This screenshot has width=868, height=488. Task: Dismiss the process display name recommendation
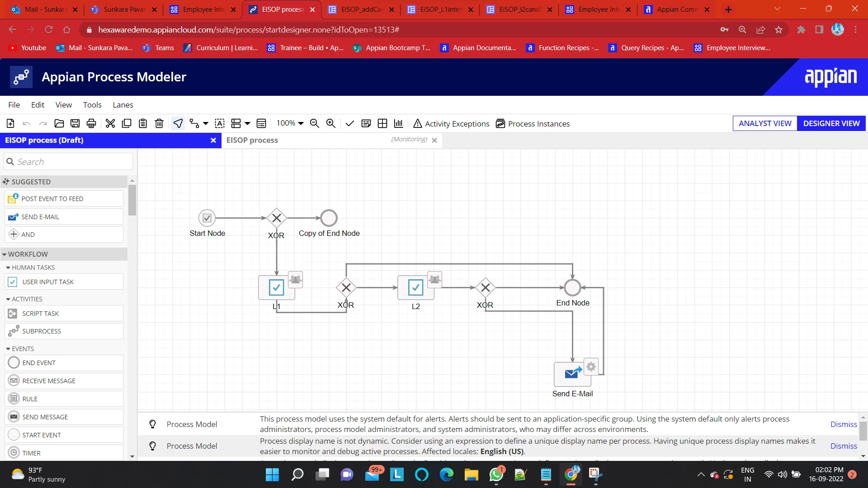(844, 446)
